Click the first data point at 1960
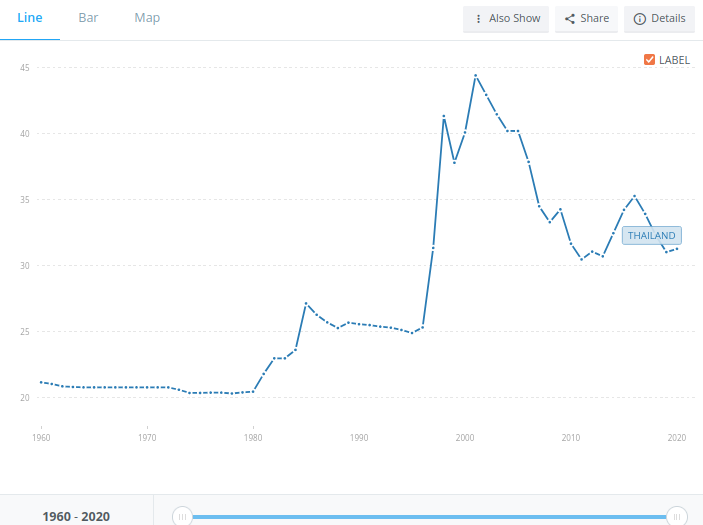 coord(41,382)
